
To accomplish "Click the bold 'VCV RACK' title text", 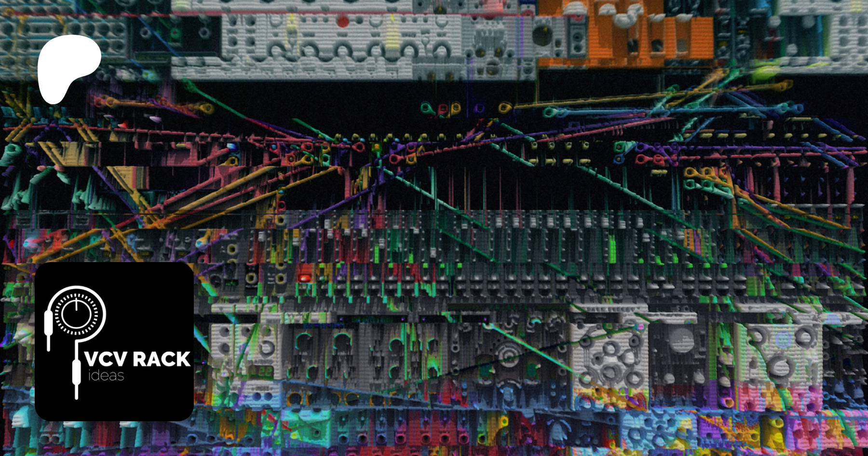I will pyautogui.click(x=137, y=359).
